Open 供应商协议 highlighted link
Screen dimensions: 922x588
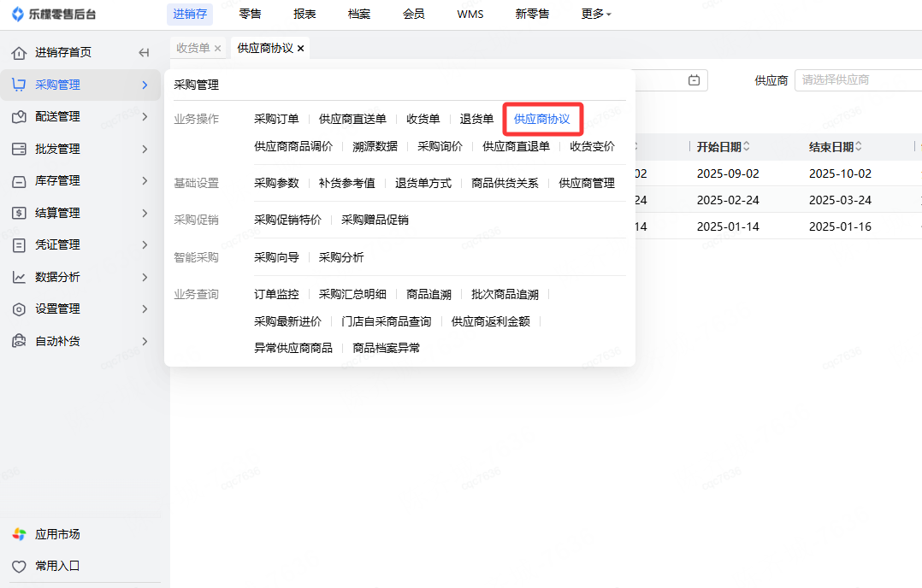541,120
